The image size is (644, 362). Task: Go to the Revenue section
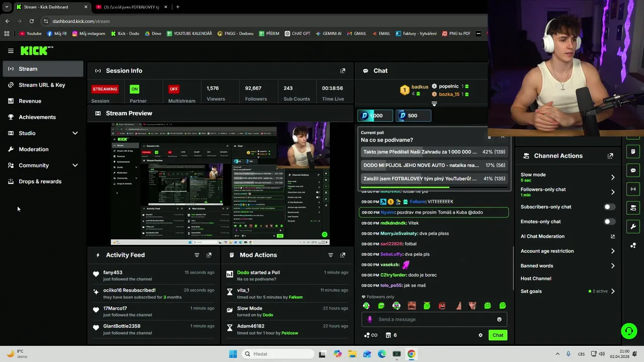43,101
